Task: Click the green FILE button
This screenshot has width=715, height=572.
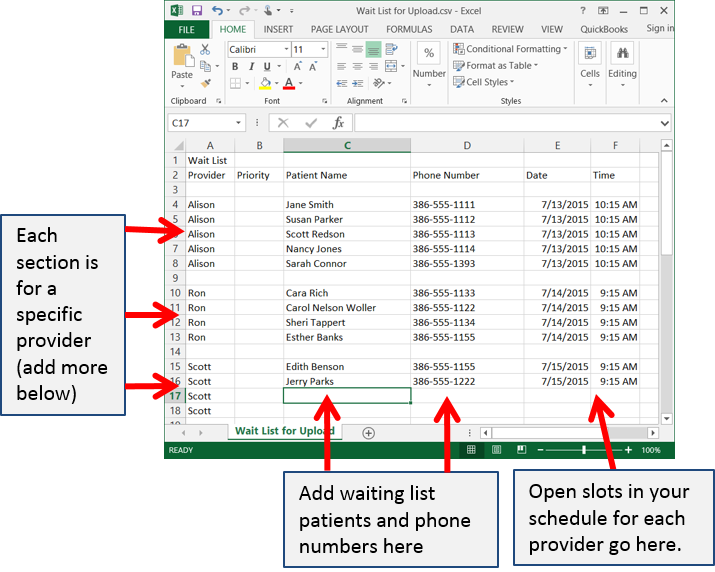Action: click(186, 30)
